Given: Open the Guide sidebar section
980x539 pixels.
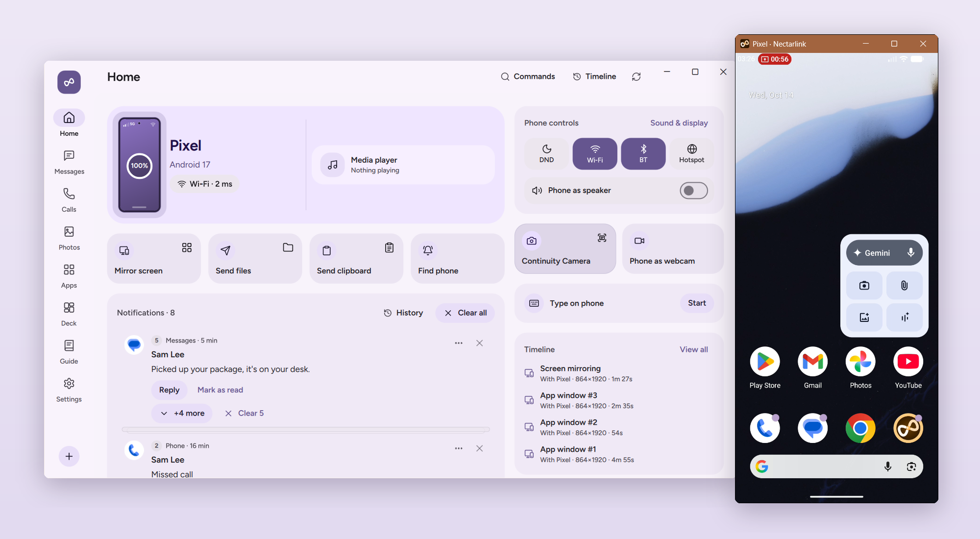Looking at the screenshot, I should pos(69,352).
